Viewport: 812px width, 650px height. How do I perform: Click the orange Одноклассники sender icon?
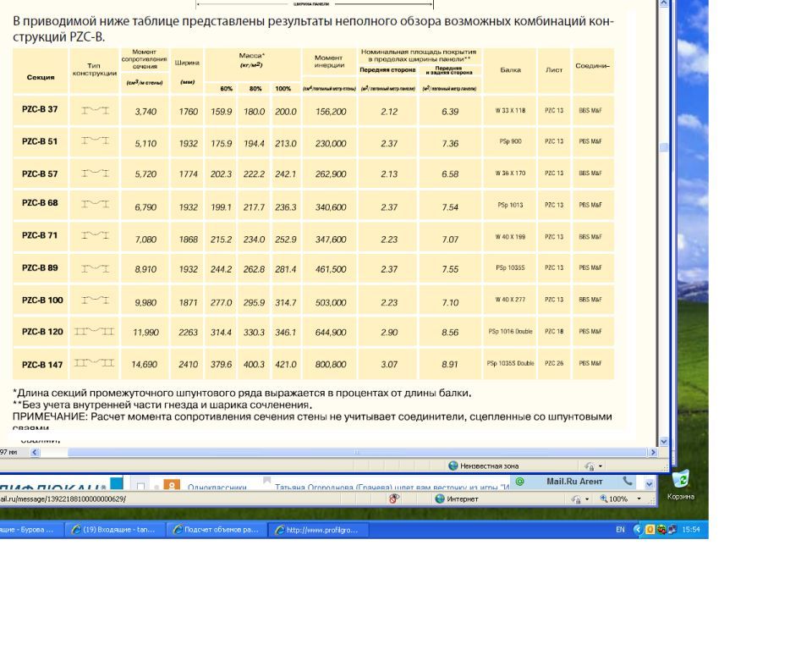(x=172, y=485)
